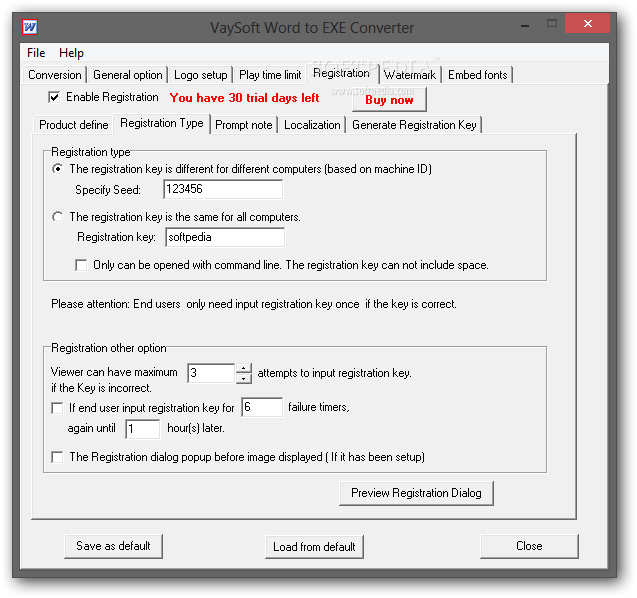The height and width of the screenshot is (598, 637).
Task: Click the Buy now button
Action: point(389,100)
